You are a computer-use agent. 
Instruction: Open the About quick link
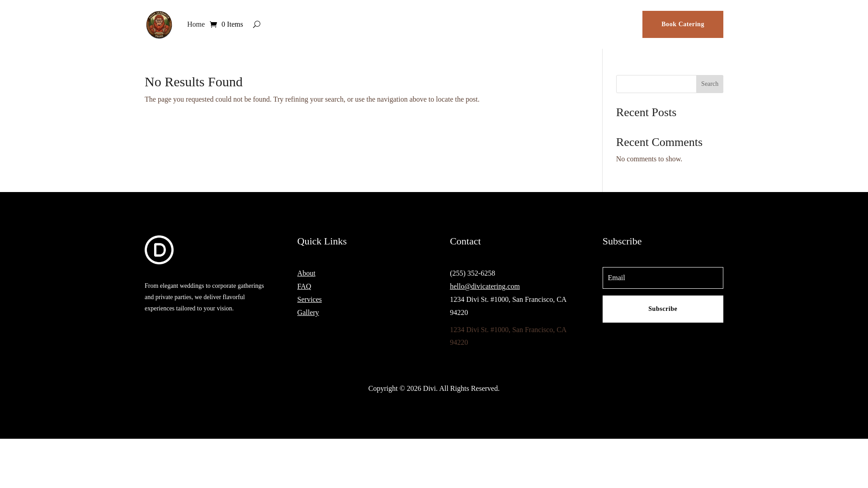click(306, 273)
